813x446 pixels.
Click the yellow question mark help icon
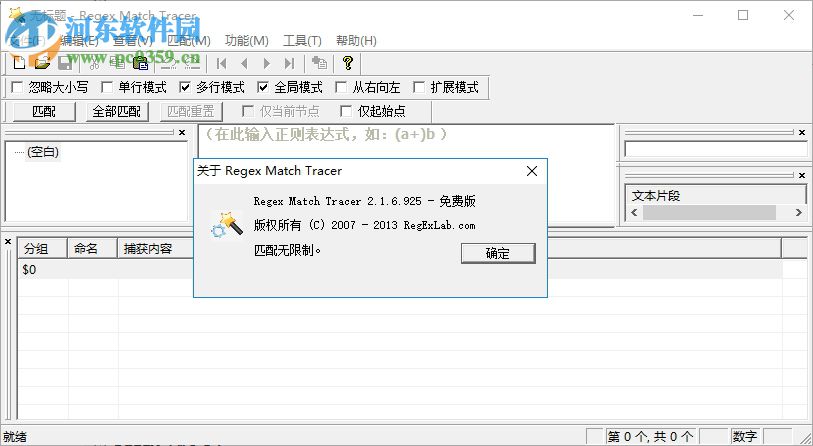coord(348,63)
